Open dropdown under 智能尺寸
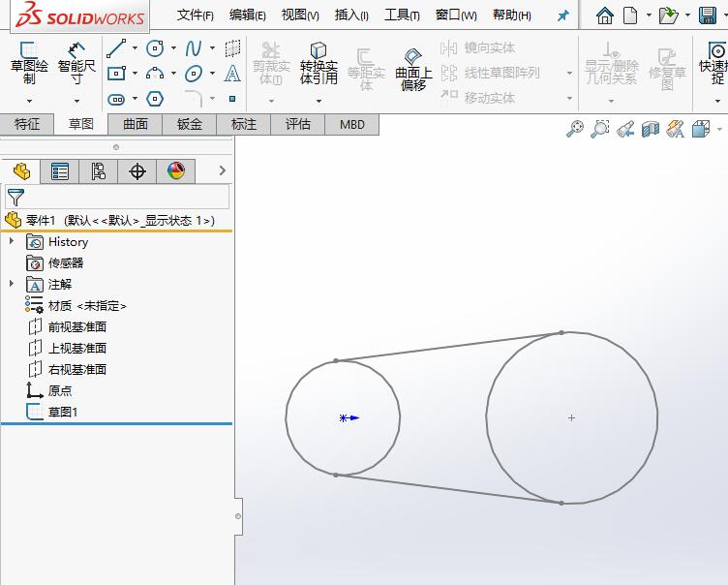This screenshot has height=585, width=728. click(76, 101)
